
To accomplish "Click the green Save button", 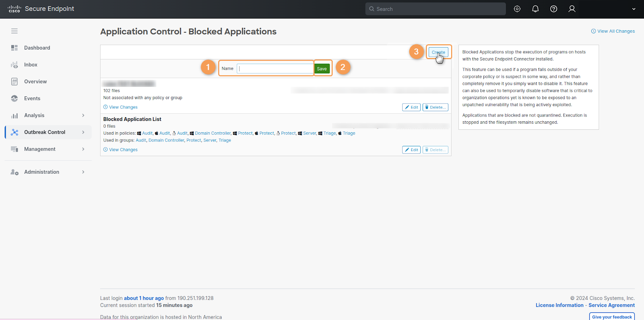I will pyautogui.click(x=322, y=69).
